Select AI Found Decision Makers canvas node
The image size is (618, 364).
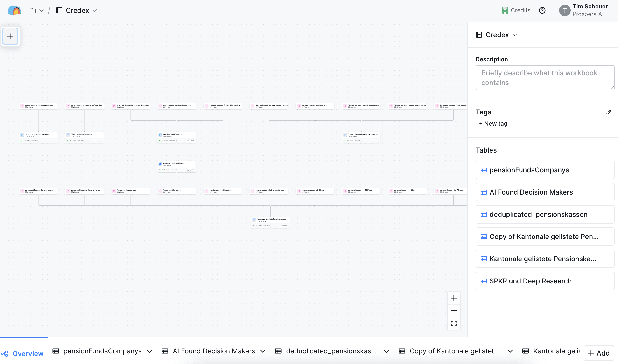pos(176,166)
